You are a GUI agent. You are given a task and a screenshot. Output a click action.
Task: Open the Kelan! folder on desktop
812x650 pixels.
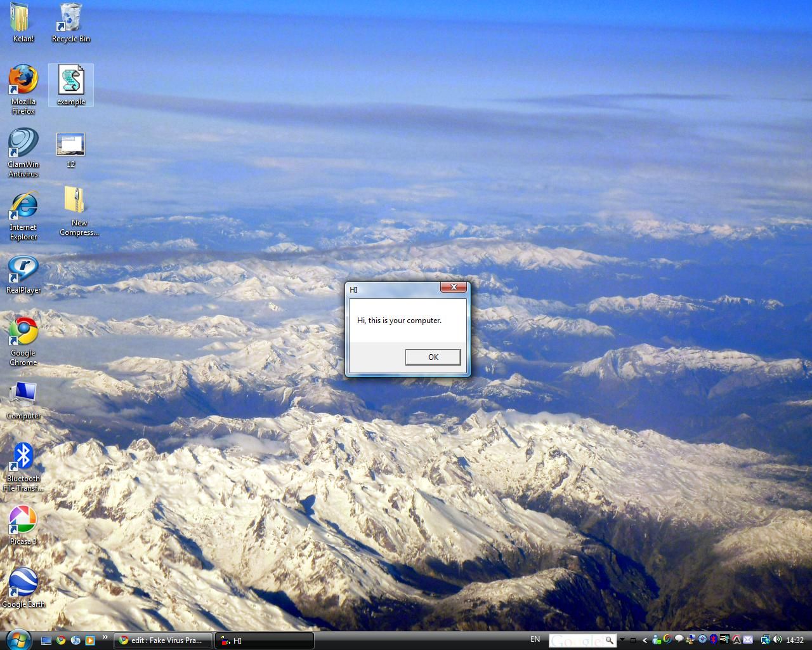tap(23, 23)
